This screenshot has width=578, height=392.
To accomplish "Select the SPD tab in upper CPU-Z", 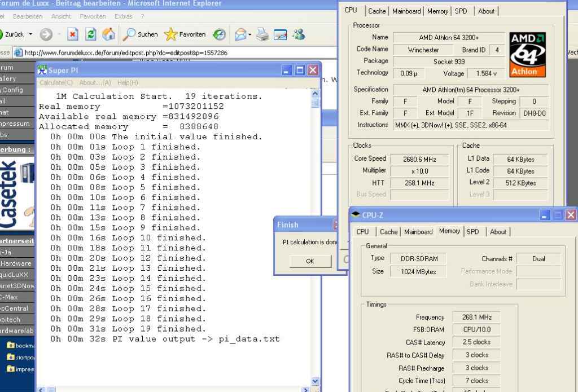I will click(461, 11).
